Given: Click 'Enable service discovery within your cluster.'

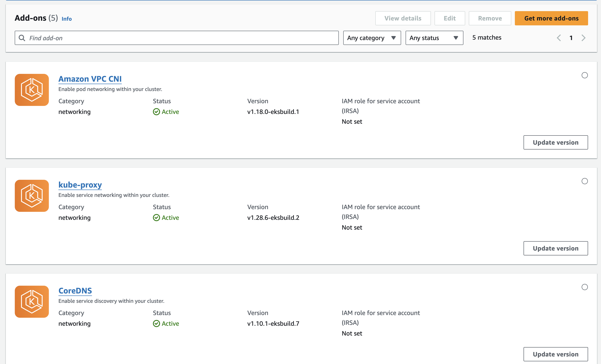Looking at the screenshot, I should 112,301.
